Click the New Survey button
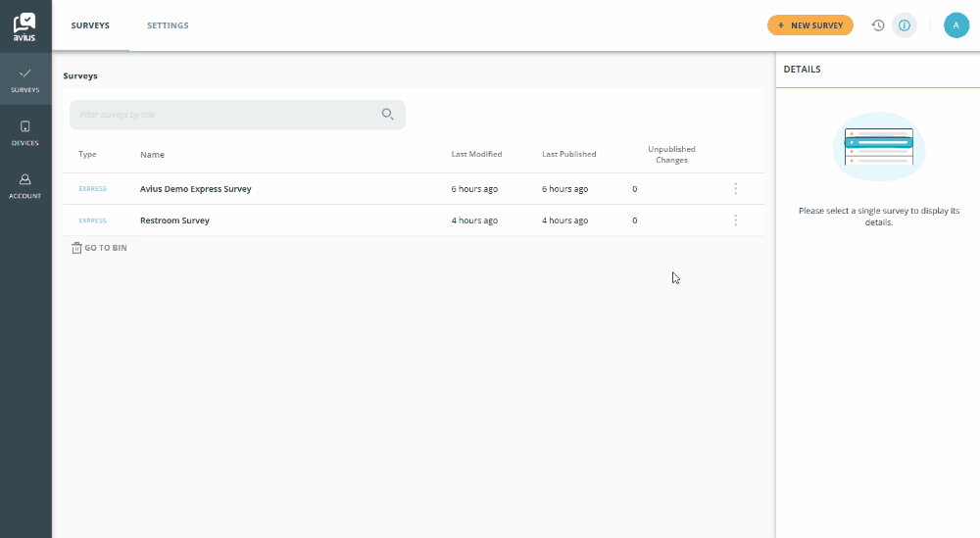980x538 pixels. coord(810,25)
